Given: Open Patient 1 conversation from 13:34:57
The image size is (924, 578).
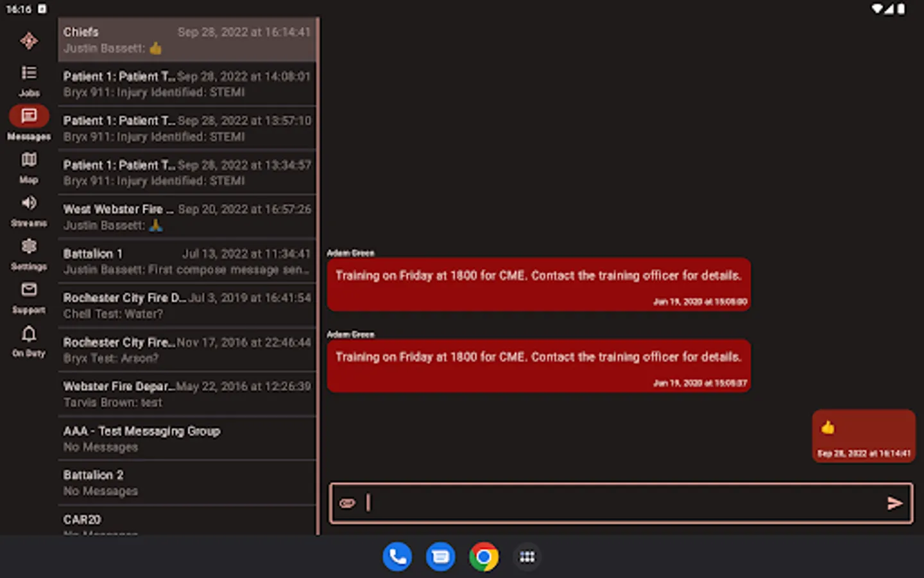Looking at the screenshot, I should coord(187,173).
